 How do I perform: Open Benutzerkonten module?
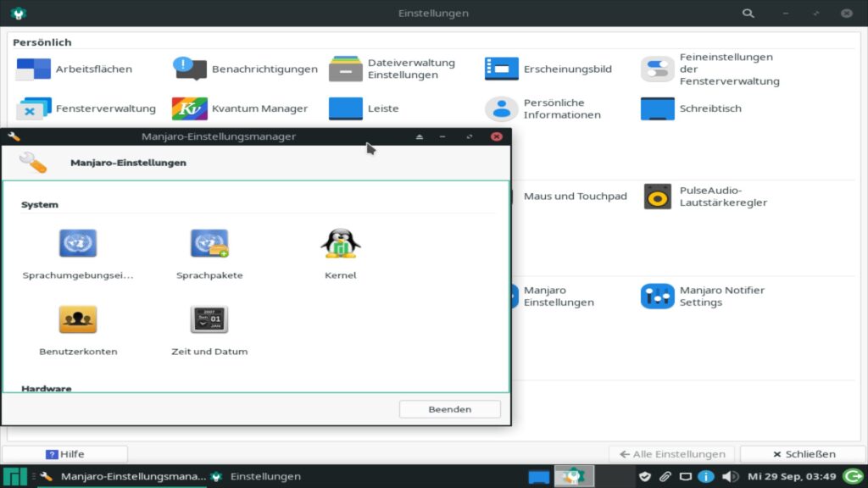coord(78,330)
